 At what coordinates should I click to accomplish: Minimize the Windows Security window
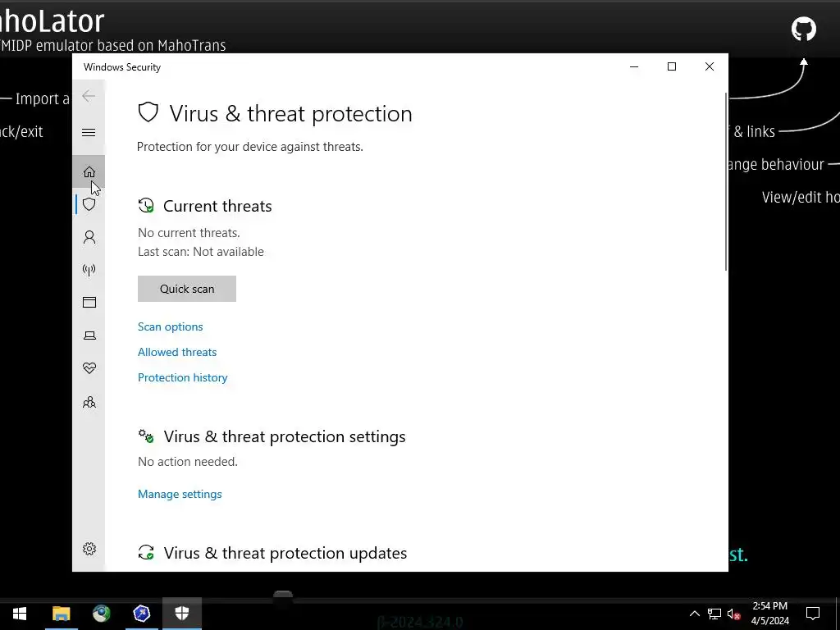point(634,66)
